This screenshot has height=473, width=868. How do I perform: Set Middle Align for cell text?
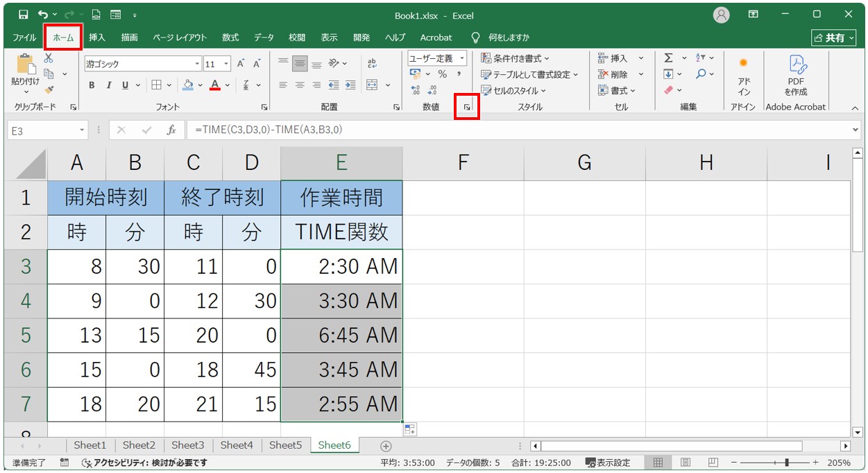click(300, 64)
